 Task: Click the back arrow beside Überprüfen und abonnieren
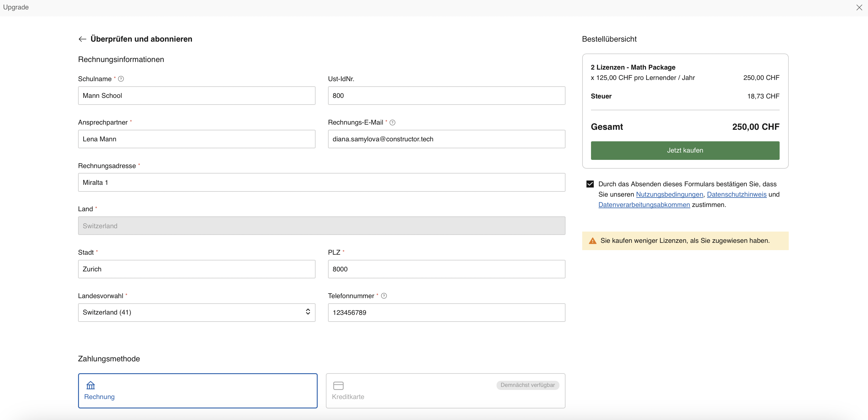point(82,39)
